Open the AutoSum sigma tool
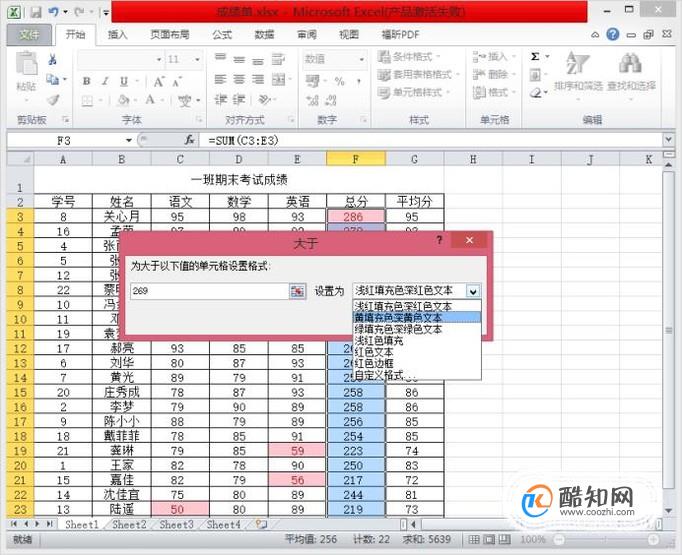This screenshot has height=555, width=682. 535,57
